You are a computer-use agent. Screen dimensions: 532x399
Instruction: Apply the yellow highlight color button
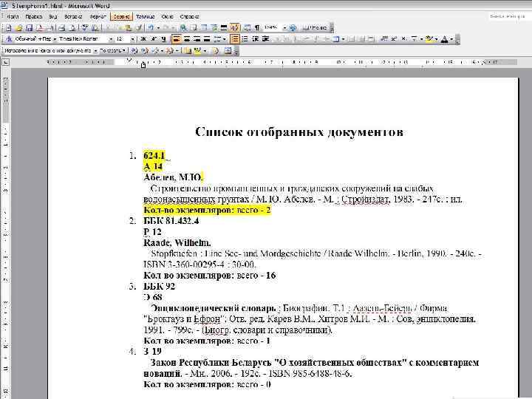pos(429,39)
